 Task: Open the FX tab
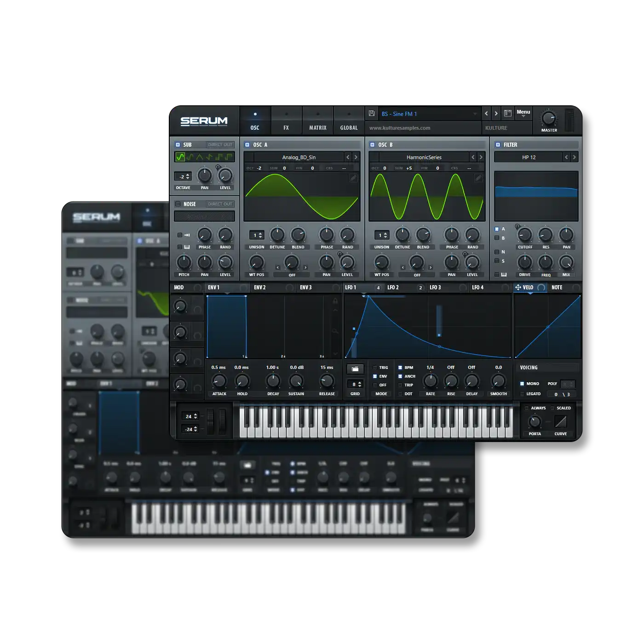286,121
